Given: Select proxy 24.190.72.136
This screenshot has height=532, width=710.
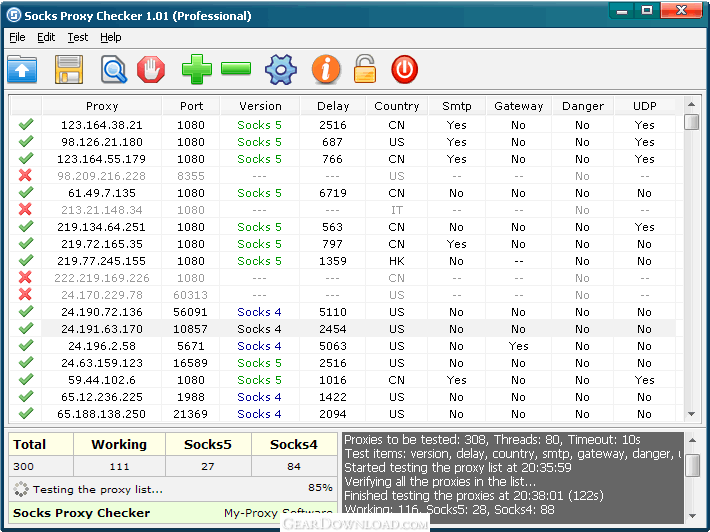Looking at the screenshot, I should [102, 312].
